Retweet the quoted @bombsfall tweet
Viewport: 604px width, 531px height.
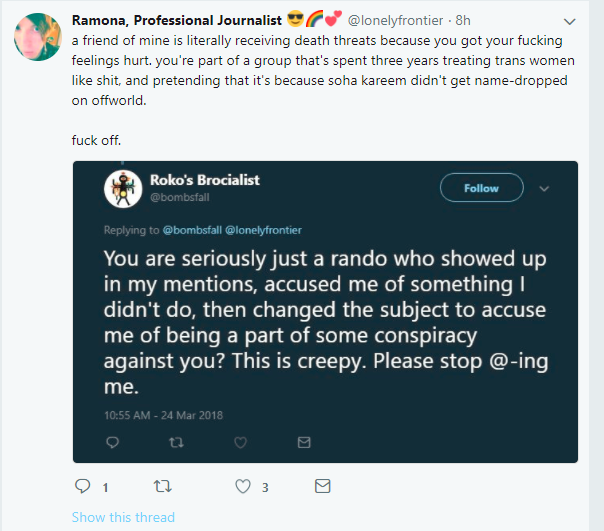176,442
